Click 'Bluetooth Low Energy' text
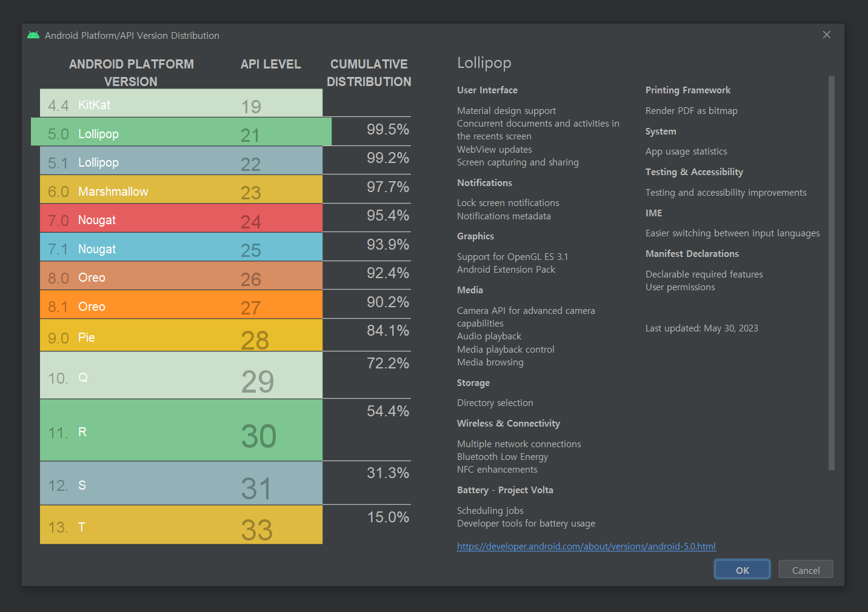 502,457
